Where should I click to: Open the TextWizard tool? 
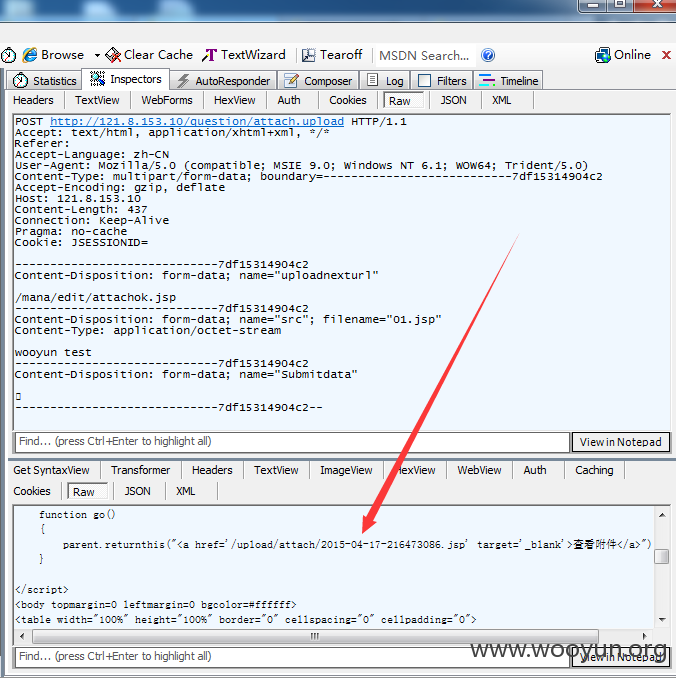pos(244,55)
